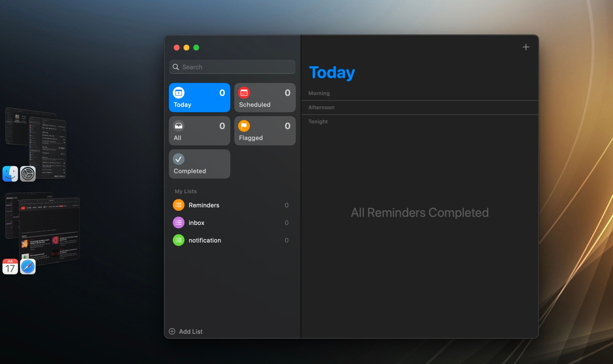Viewport: 613px width, 364px height.
Task: Click the plus icon to add reminder
Action: [x=525, y=47]
